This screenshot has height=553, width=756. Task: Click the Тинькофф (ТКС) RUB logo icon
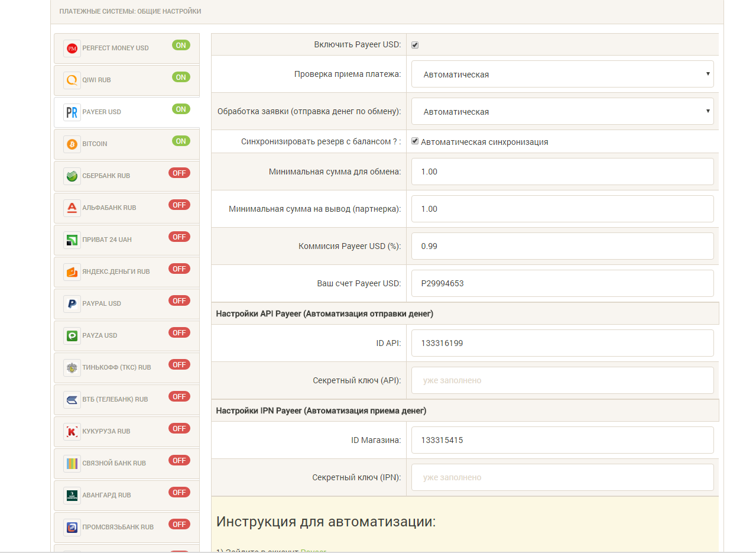tap(72, 368)
